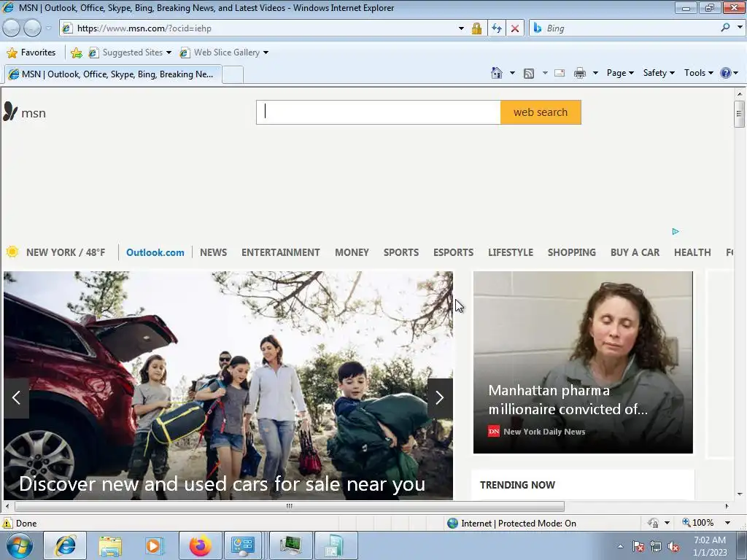The image size is (747, 560).
Task: Open the Favorites star button
Action: [x=31, y=52]
